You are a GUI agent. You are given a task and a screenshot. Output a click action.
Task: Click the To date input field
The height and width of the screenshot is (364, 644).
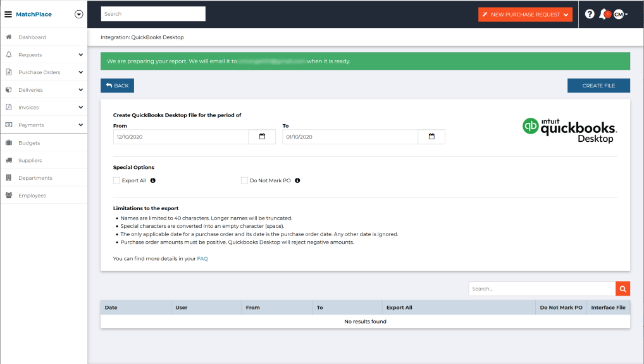coord(350,137)
